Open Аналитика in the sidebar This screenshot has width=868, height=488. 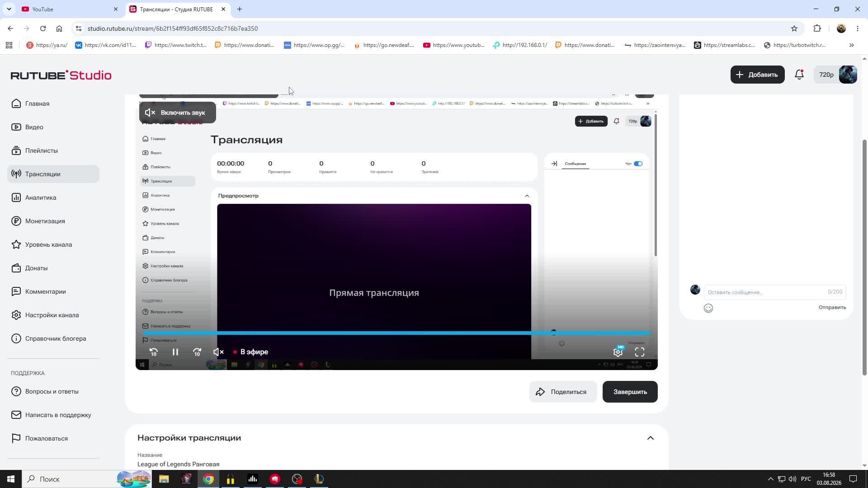(x=53, y=197)
